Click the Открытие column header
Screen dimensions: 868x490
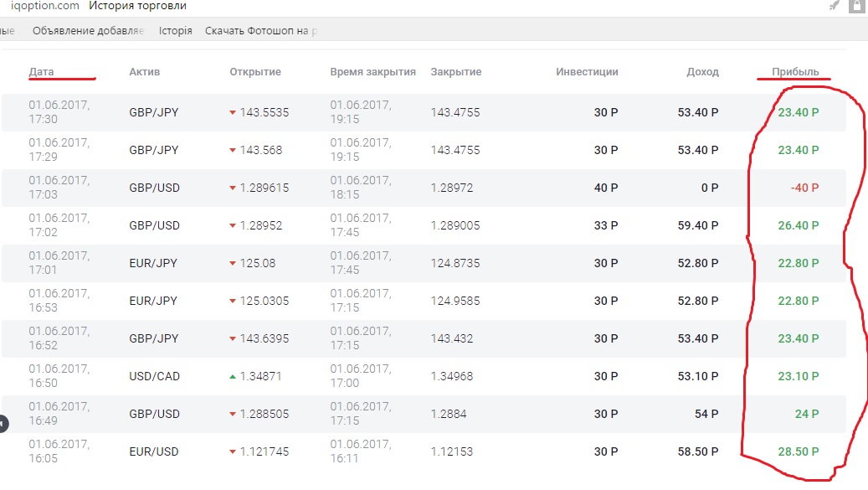pyautogui.click(x=255, y=71)
